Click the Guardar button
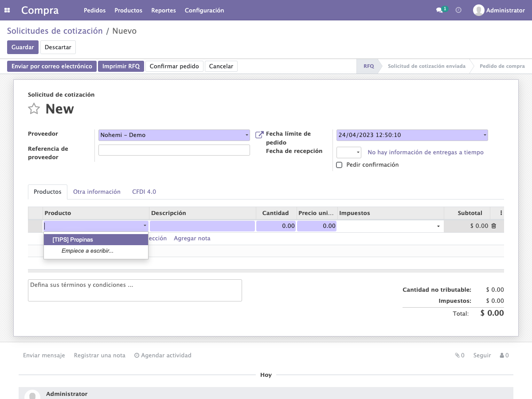Screen dimensions: 532x399 pos(23,47)
